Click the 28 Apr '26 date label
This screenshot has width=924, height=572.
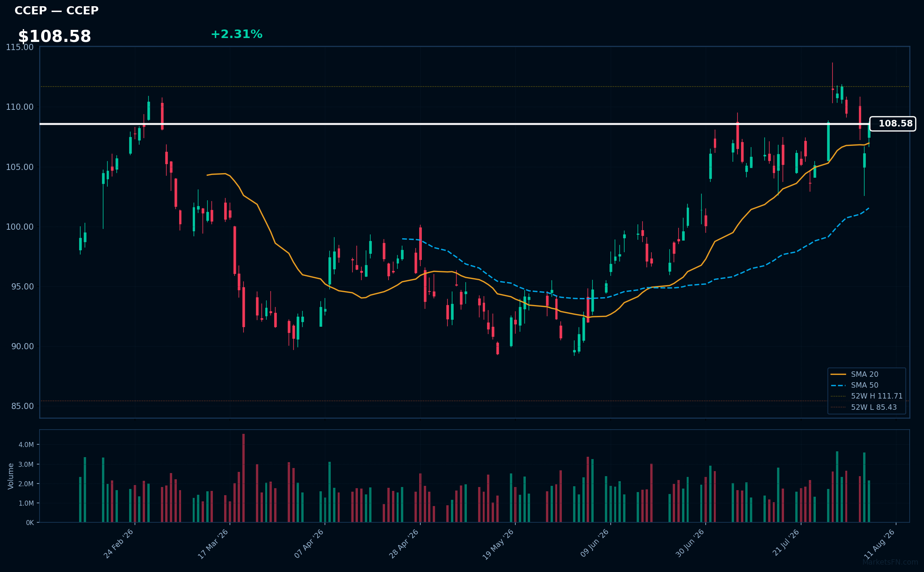[x=404, y=544]
